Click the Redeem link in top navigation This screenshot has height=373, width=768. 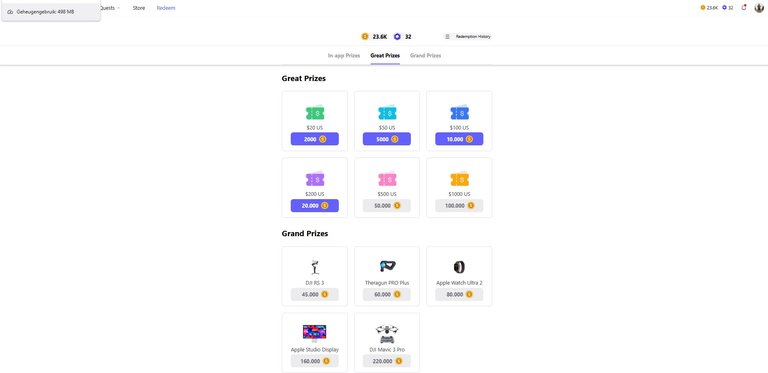point(166,8)
